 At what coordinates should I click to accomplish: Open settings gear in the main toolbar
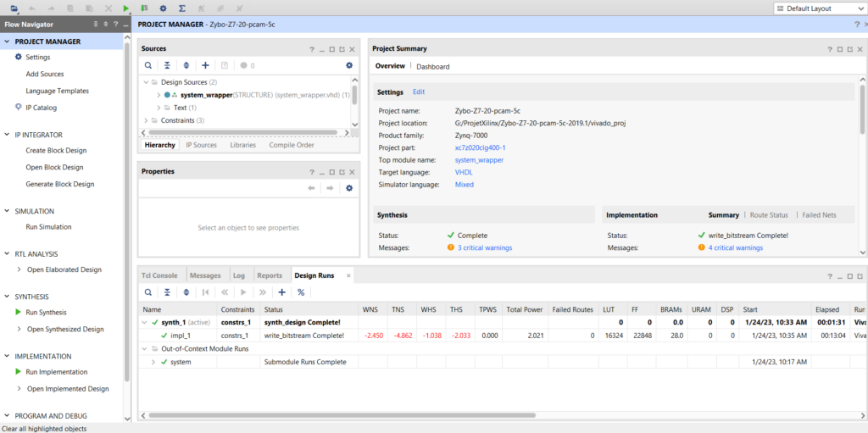click(163, 8)
